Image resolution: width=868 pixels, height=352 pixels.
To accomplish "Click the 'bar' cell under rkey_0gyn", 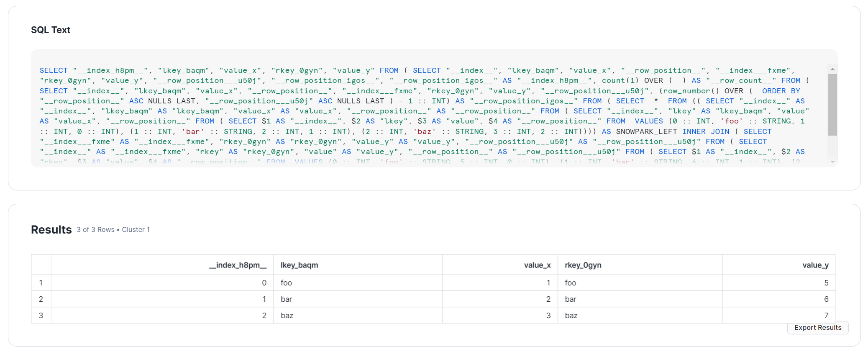I will 640,299.
